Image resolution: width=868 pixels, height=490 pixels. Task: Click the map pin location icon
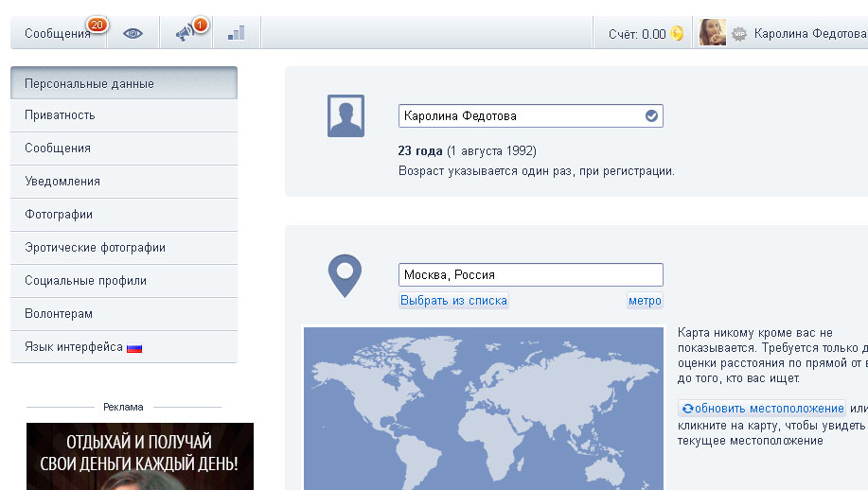tap(345, 276)
